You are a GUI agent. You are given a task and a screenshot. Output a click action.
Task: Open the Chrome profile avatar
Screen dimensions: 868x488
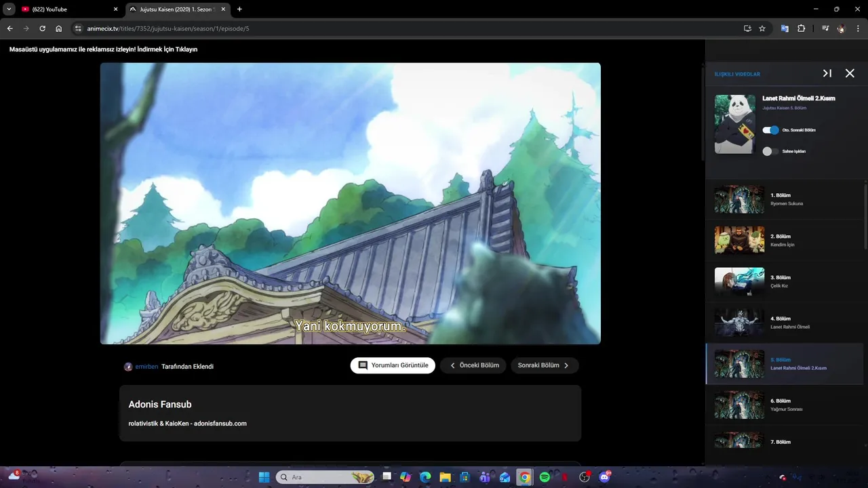coord(841,28)
